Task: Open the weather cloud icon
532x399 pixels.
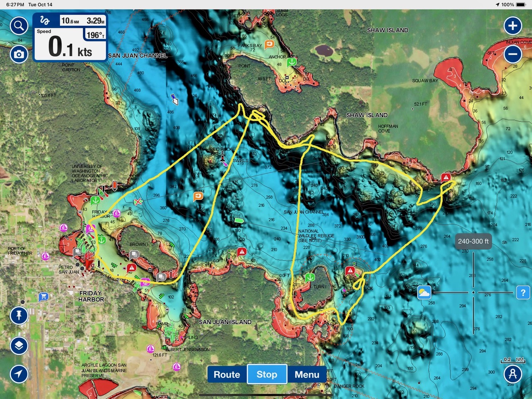Action: 424,293
